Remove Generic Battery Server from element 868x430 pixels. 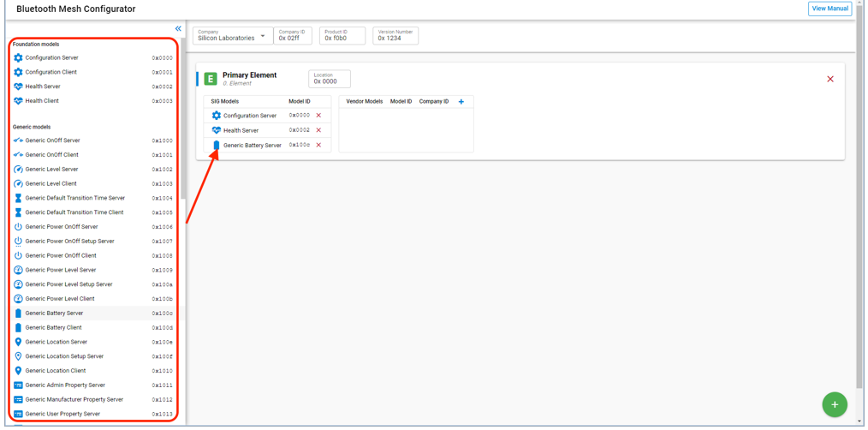click(x=319, y=145)
